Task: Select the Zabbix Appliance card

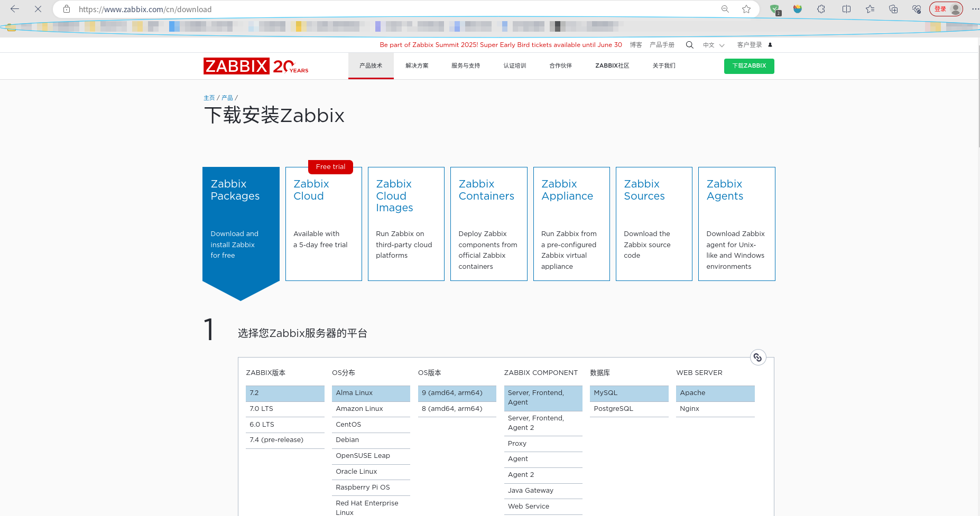Action: tap(571, 224)
